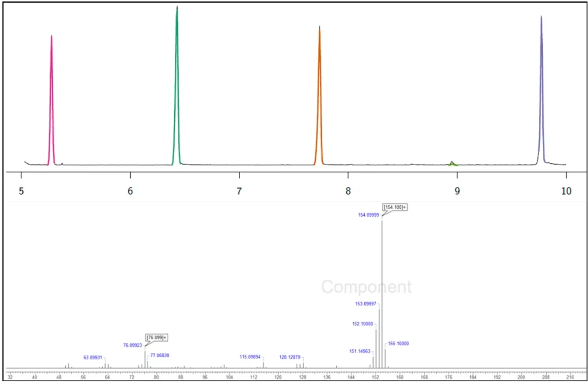This screenshot has height=384, width=588.
Task: Click m/z axis tick label 216
Action: (570, 377)
